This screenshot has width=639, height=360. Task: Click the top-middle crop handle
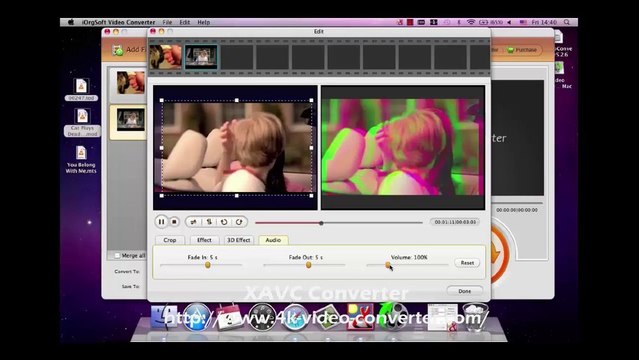point(237,100)
